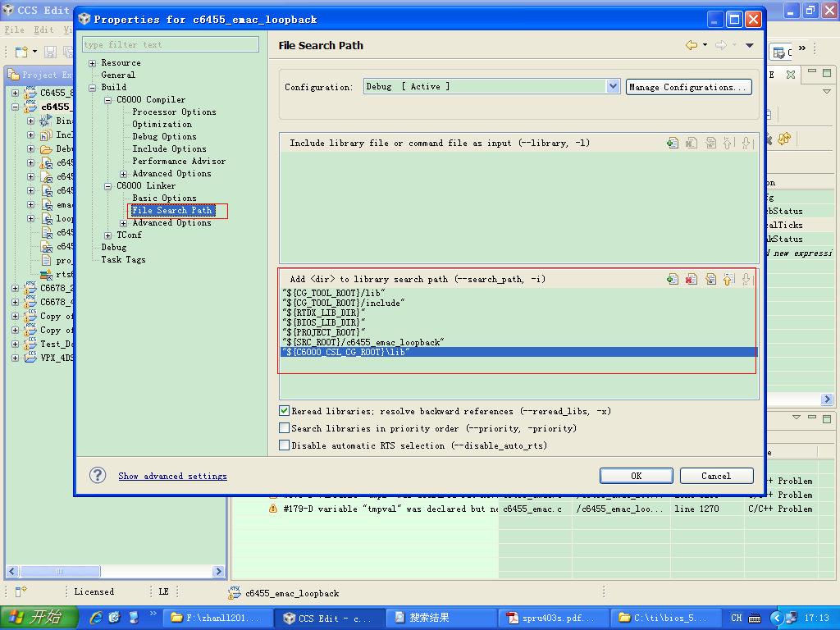The image size is (840, 630).
Task: Move the selected search path up
Action: point(728,279)
